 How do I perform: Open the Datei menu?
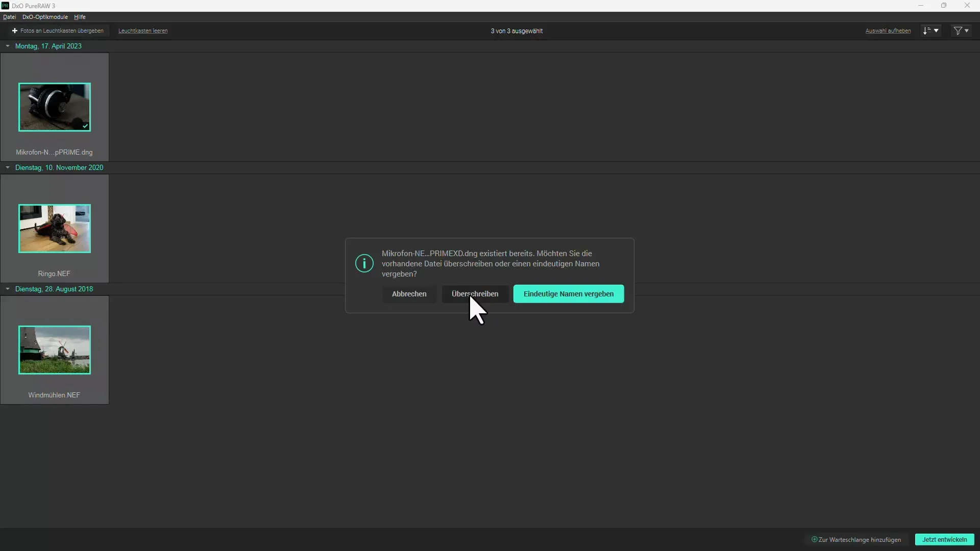10,17
